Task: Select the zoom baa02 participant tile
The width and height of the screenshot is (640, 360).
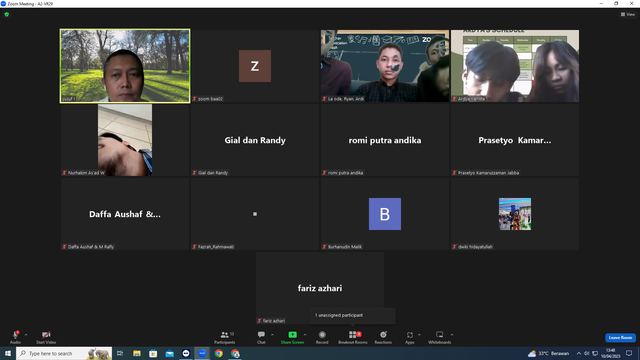Action: point(255,66)
